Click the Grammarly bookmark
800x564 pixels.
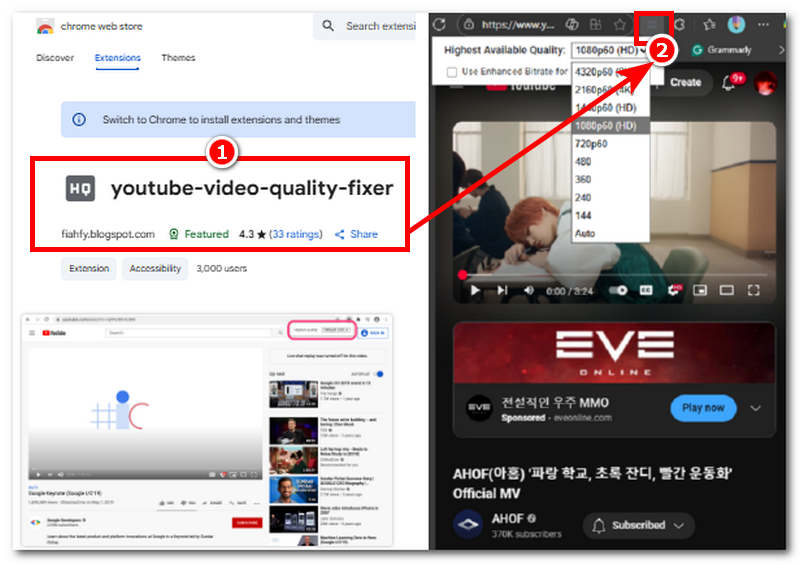[722, 50]
